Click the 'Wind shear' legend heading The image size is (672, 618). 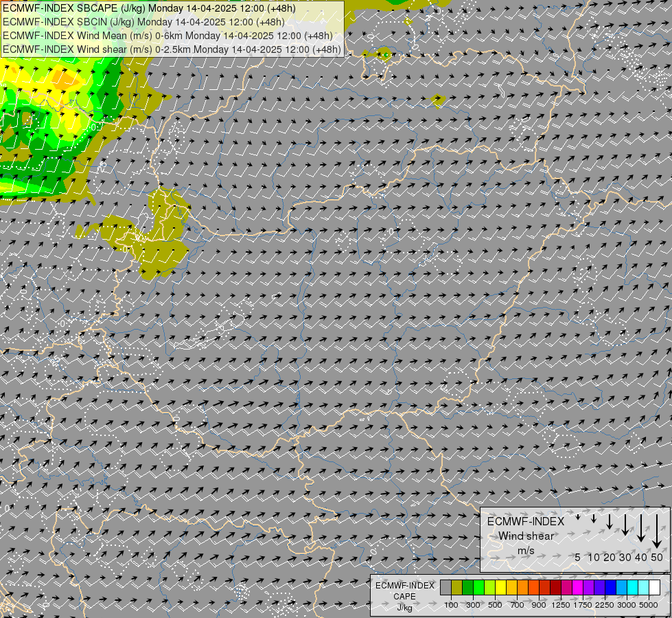coord(526,536)
